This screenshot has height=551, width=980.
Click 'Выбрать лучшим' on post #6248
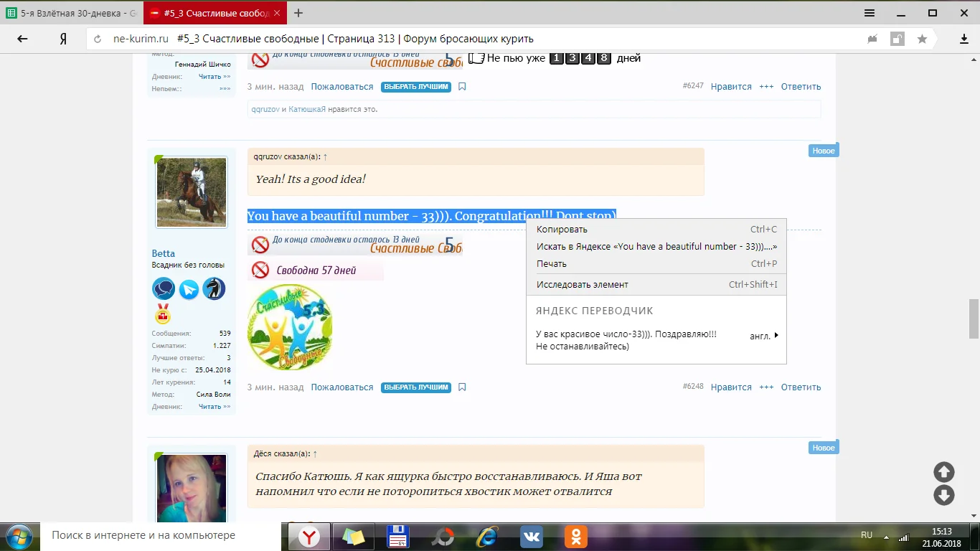(x=416, y=387)
